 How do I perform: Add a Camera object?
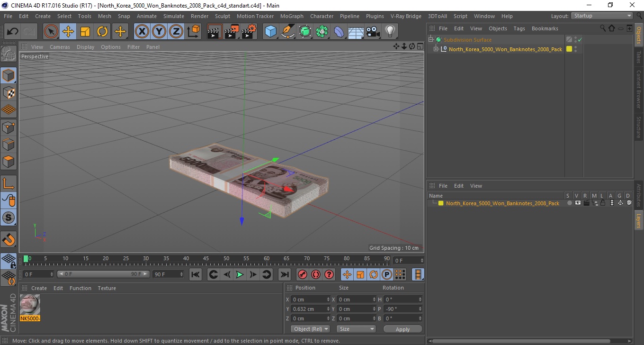[x=373, y=32]
